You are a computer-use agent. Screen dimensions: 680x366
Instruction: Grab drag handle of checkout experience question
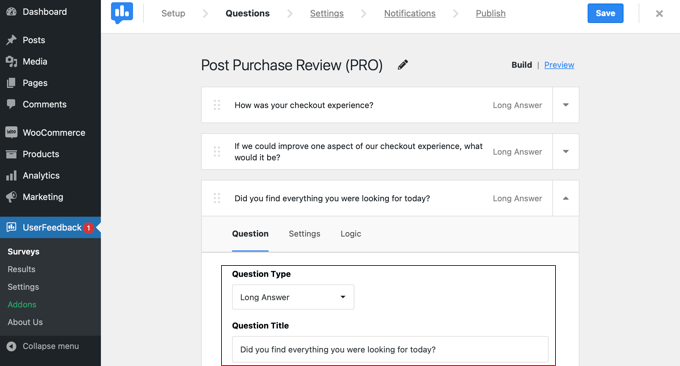point(217,105)
